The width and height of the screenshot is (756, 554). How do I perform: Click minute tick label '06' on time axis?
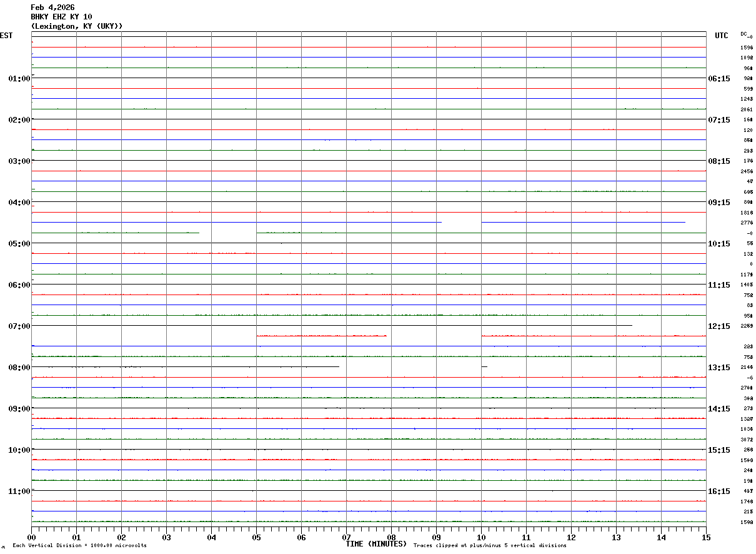click(x=301, y=537)
